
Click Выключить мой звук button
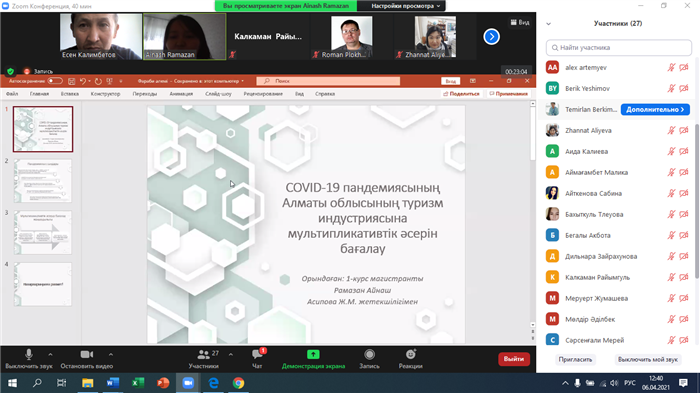[x=648, y=360]
